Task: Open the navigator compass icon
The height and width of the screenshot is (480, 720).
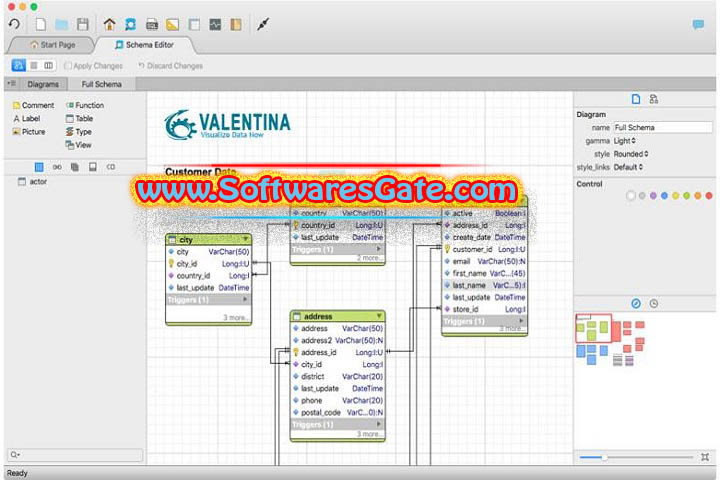Action: [x=636, y=304]
